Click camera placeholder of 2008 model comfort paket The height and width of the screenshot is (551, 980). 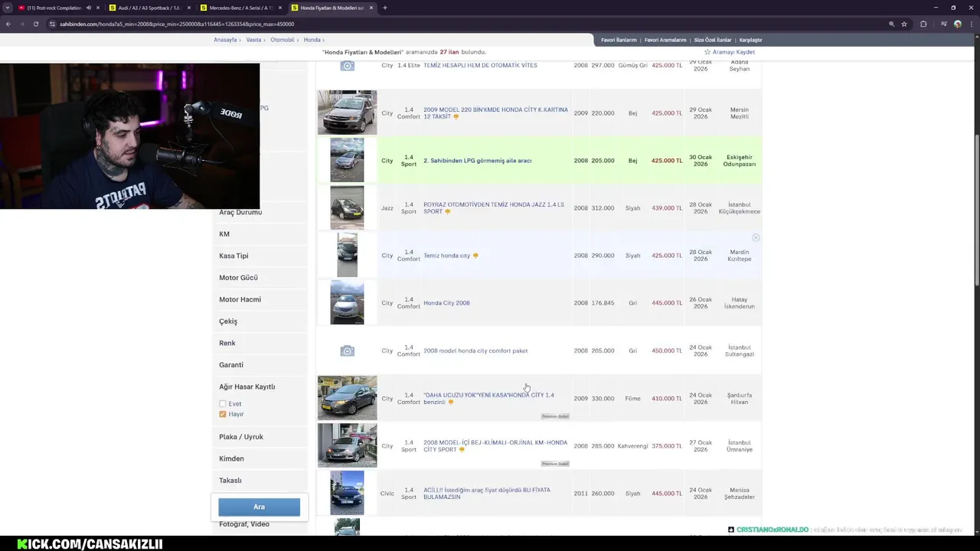pyautogui.click(x=347, y=350)
